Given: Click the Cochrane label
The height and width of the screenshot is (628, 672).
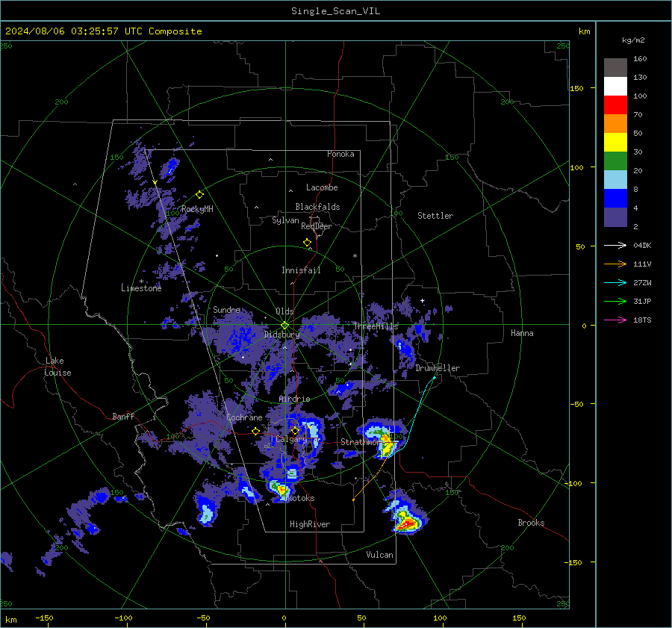Looking at the screenshot, I should tap(244, 417).
